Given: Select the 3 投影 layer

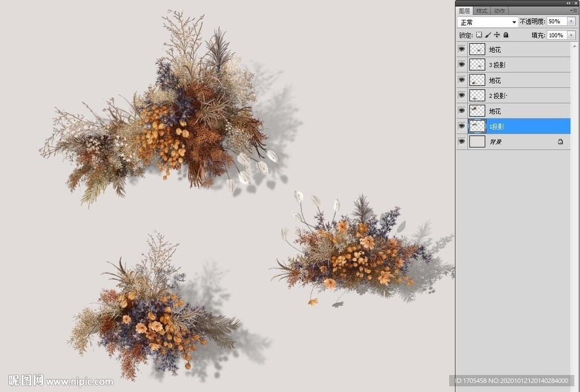Looking at the screenshot, I should [521, 65].
